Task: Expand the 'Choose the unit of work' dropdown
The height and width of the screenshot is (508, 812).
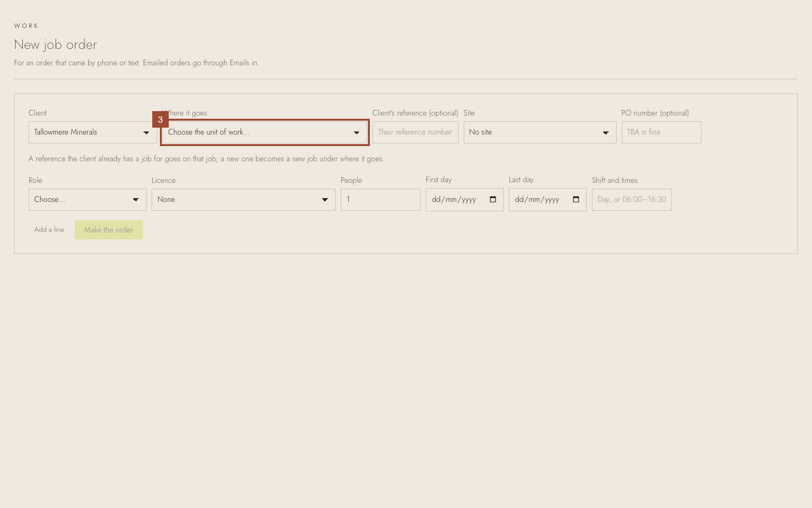Action: coord(265,132)
